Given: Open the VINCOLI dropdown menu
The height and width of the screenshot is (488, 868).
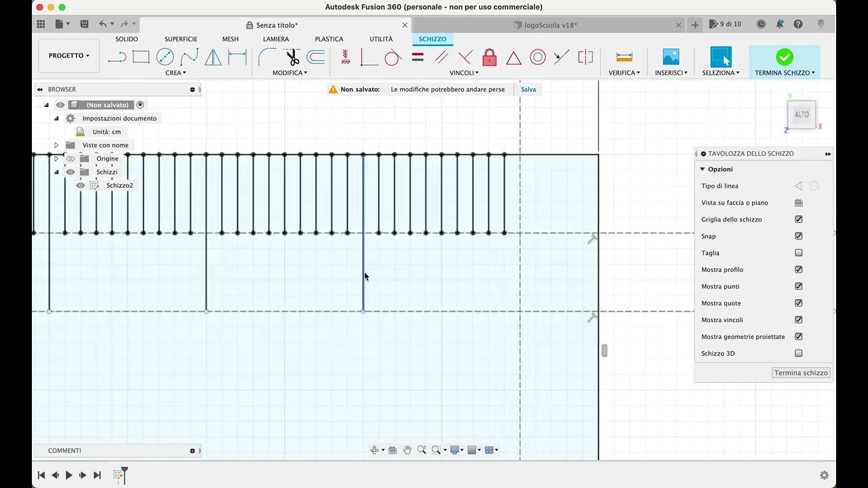Looking at the screenshot, I should click(x=465, y=73).
